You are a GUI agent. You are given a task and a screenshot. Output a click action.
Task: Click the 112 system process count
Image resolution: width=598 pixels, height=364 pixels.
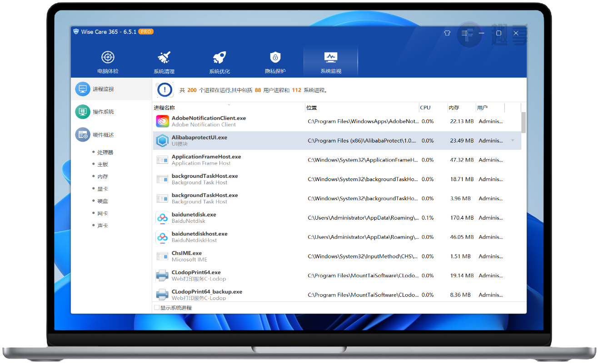[296, 90]
